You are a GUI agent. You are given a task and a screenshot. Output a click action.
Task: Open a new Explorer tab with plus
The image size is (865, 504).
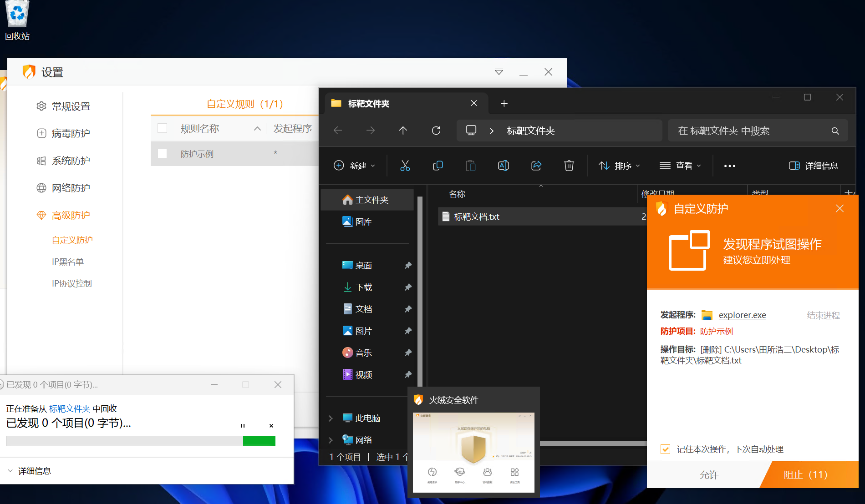point(504,104)
